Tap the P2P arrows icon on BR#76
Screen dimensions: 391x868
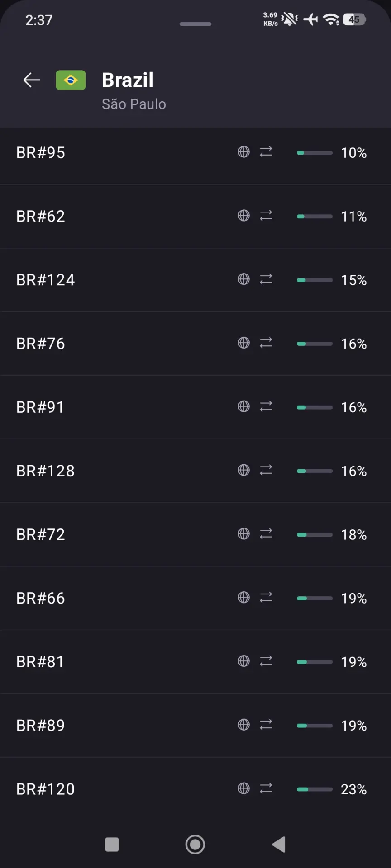click(x=266, y=343)
